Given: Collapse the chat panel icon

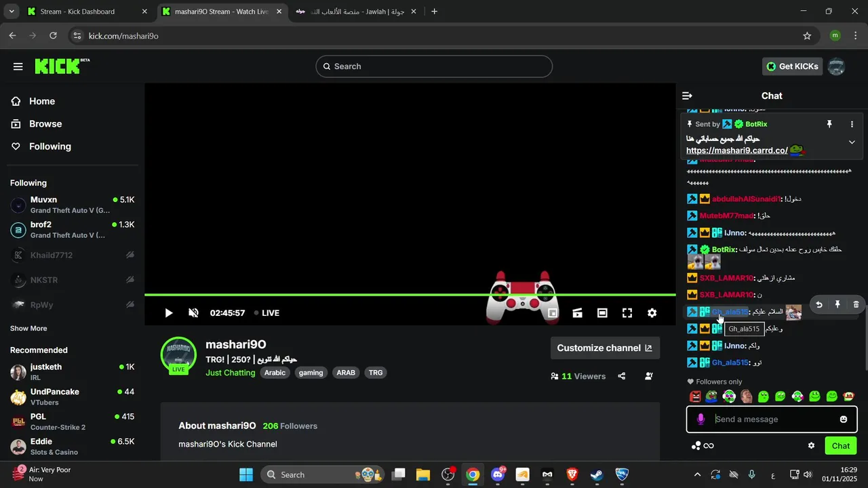Looking at the screenshot, I should tap(687, 96).
